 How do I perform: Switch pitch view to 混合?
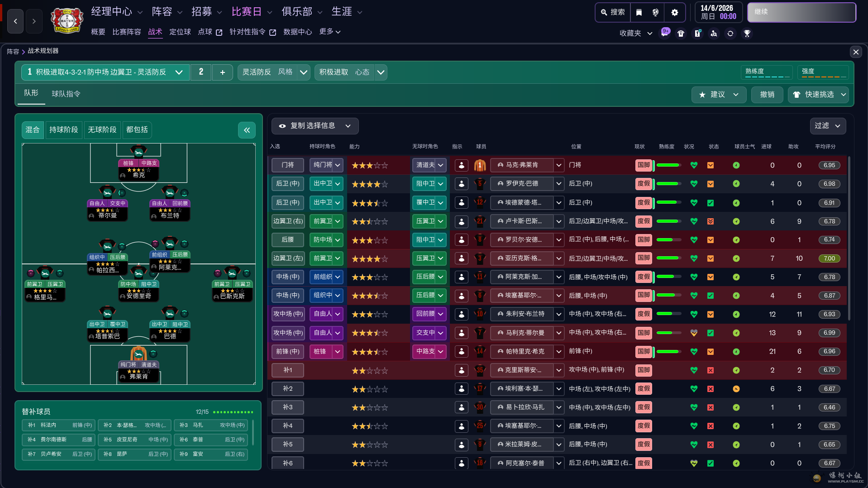(33, 130)
